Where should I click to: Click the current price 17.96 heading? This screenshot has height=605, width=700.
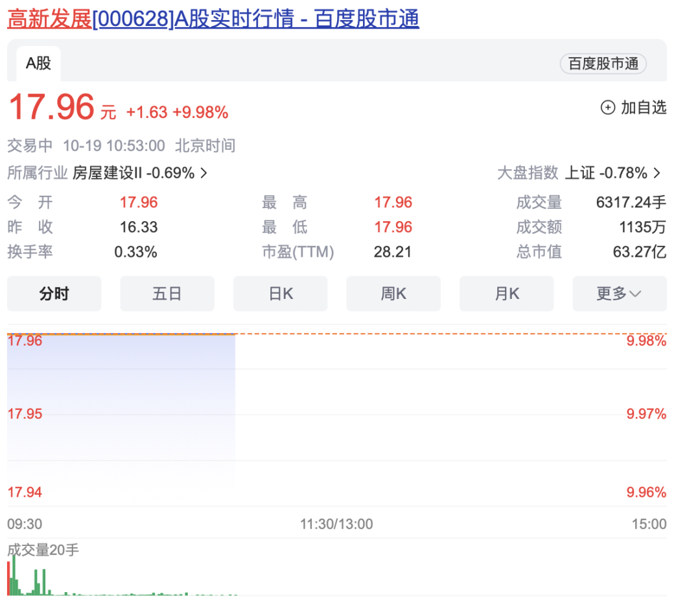(51, 107)
